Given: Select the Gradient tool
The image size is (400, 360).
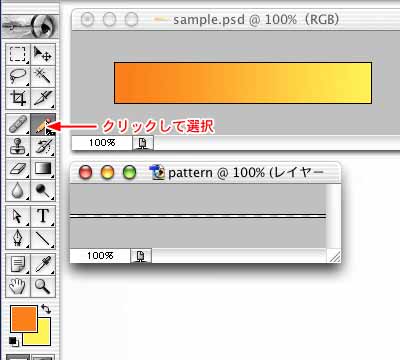Looking at the screenshot, I should coord(43,168).
